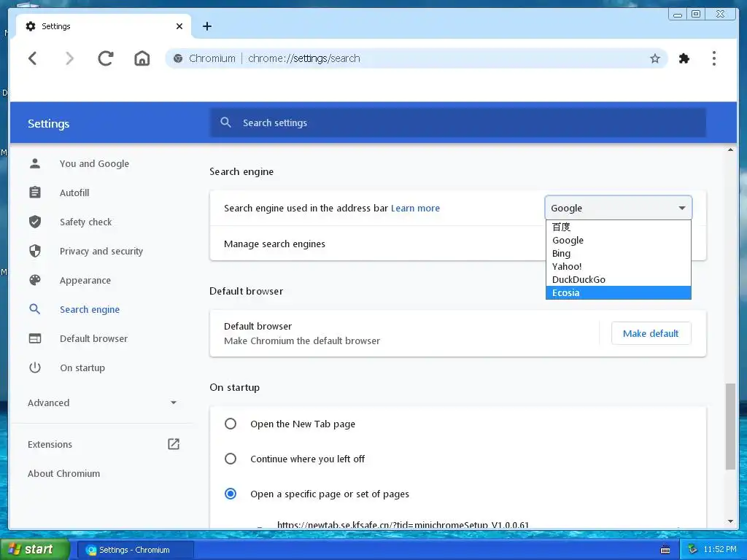Viewport: 747px width, 560px height.
Task: Choose 百度 from the search engine list
Action: tap(619, 227)
